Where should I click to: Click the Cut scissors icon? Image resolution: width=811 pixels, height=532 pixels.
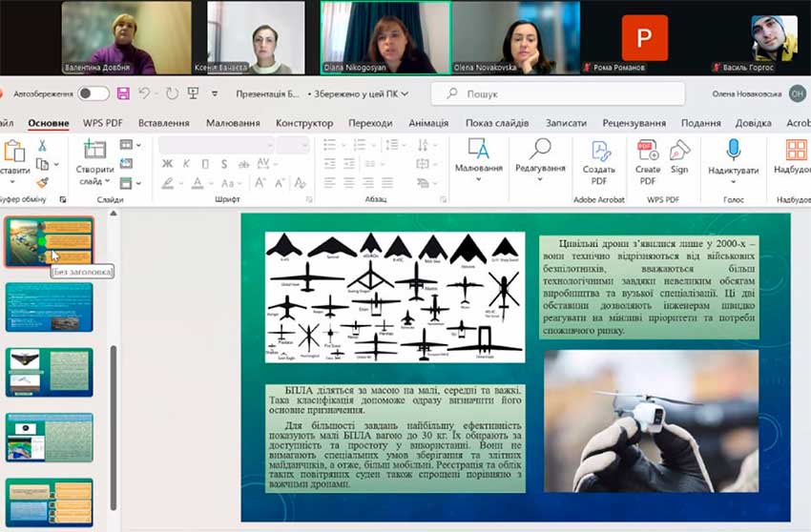click(42, 146)
